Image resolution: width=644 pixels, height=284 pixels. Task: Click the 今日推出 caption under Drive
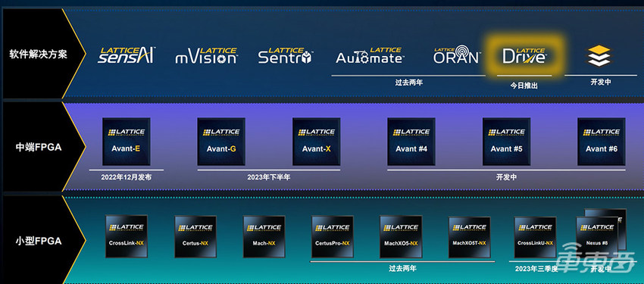[x=524, y=86]
